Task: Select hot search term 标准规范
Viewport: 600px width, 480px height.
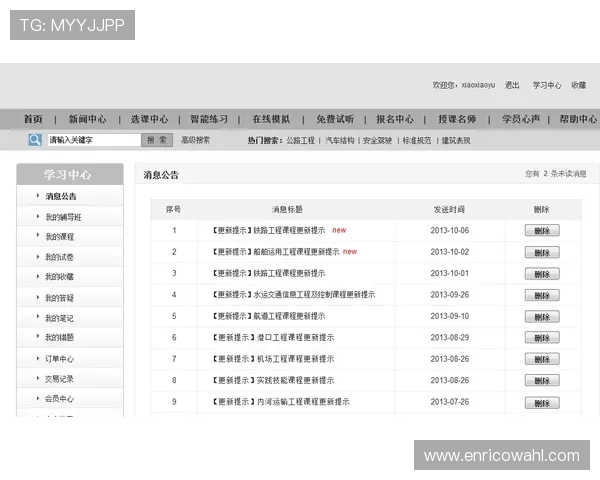Action: click(x=417, y=140)
